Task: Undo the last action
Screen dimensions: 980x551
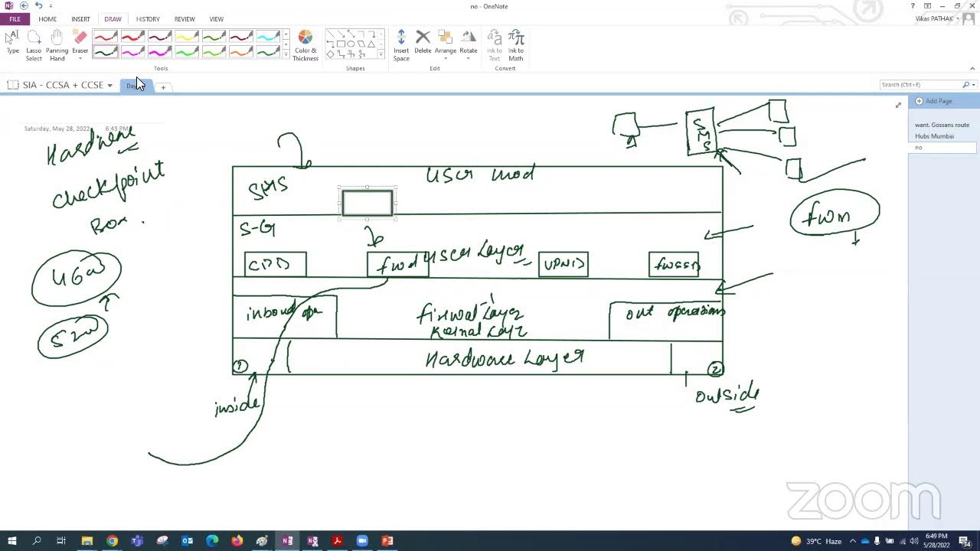Action: coord(38,5)
